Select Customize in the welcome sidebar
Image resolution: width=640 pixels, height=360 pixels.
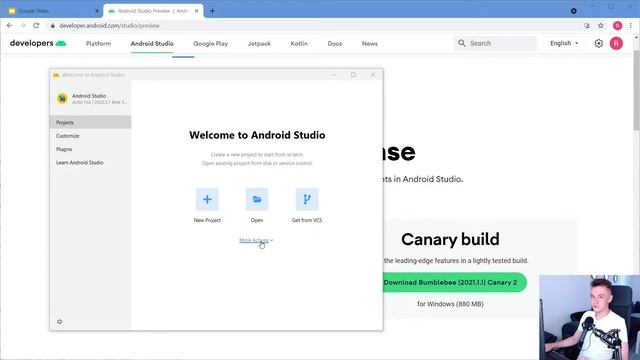point(90,136)
